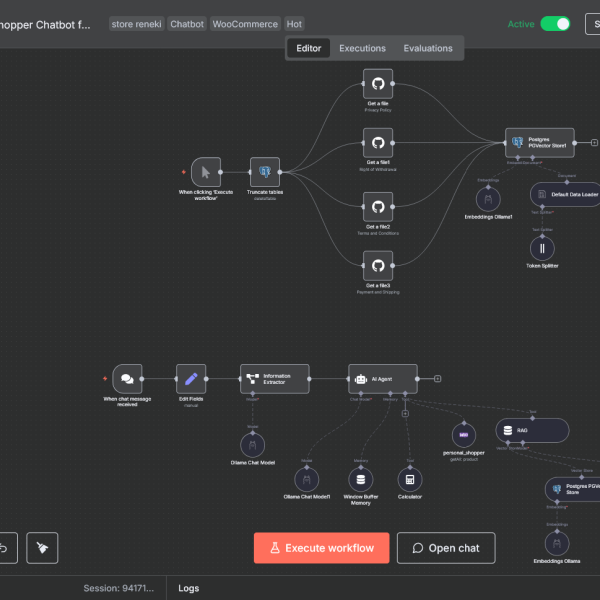
Task: Click the Information Extractor node
Action: 275,378
